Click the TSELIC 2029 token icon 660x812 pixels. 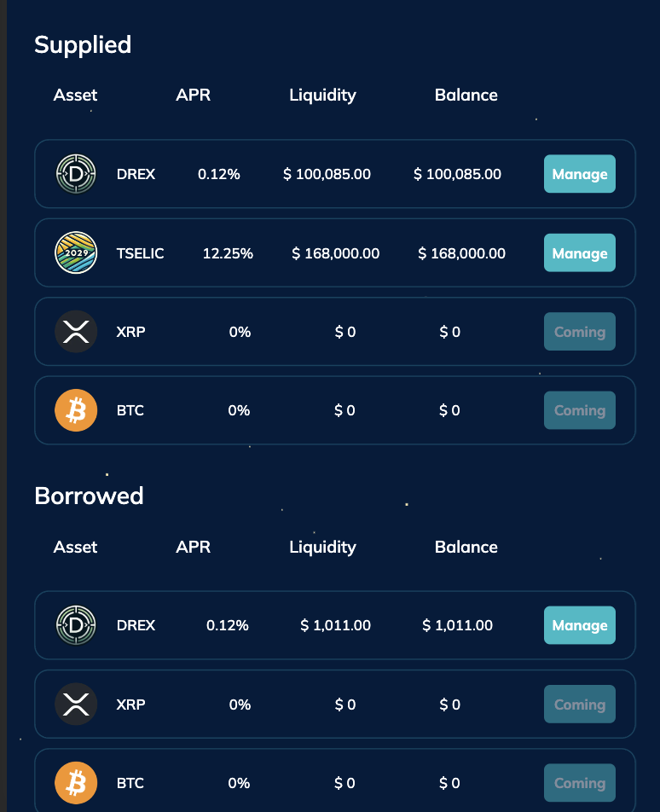[x=76, y=252]
